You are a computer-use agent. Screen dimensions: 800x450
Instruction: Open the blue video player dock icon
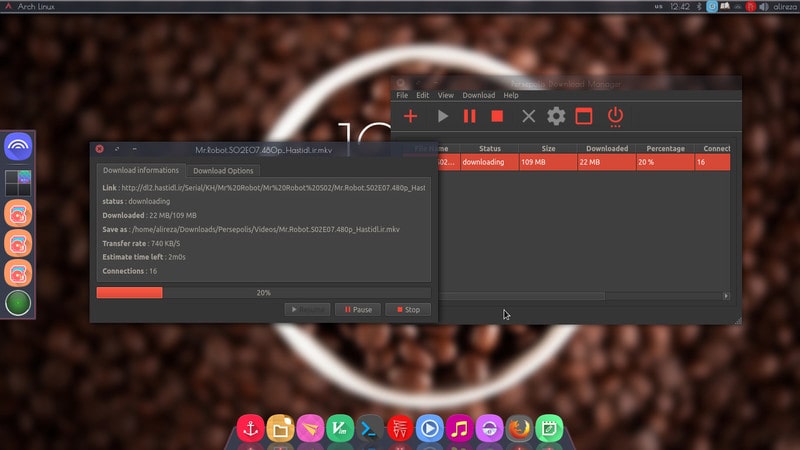[430, 429]
